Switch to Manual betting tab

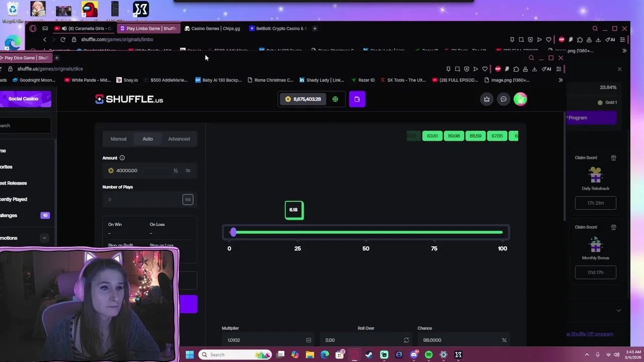(119, 139)
